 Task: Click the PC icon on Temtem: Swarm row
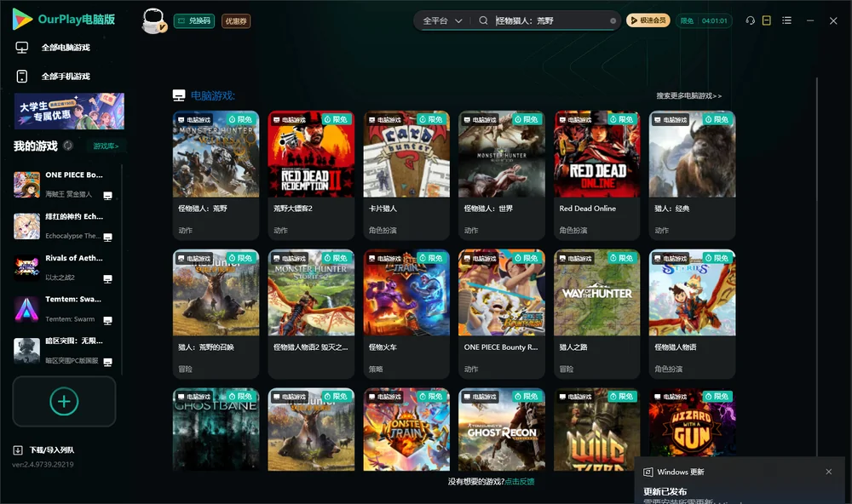point(107,320)
